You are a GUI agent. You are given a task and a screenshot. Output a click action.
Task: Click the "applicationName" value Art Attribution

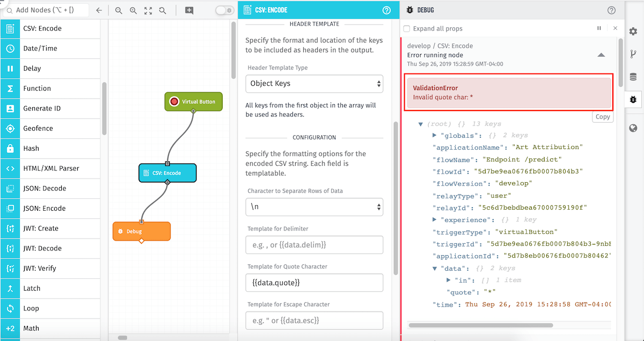[548, 147]
